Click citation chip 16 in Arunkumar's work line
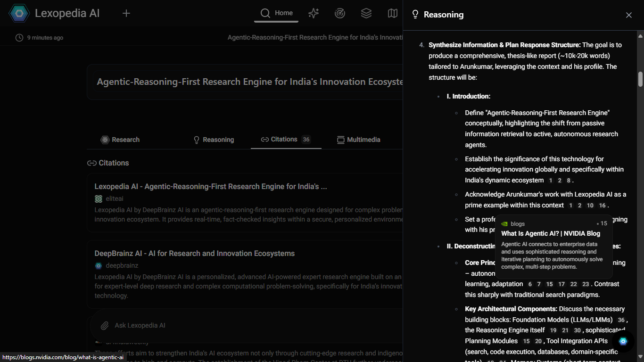The width and height of the screenshot is (644, 362). pos(602,206)
